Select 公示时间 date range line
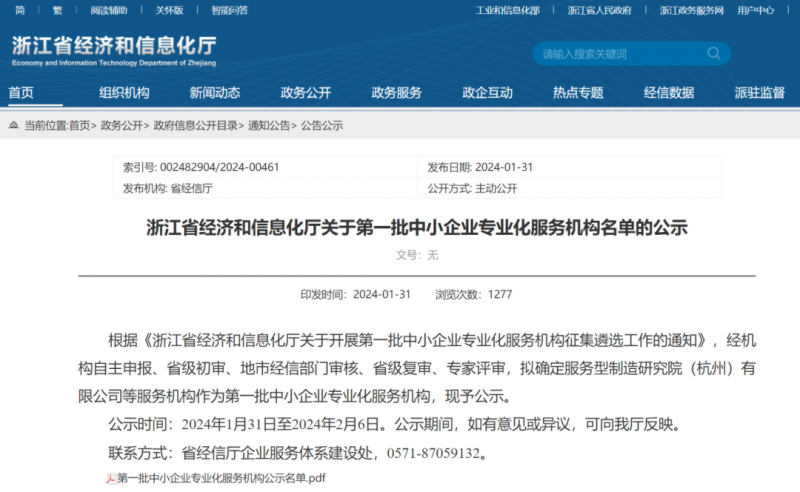The height and width of the screenshot is (492, 800). [x=396, y=425]
